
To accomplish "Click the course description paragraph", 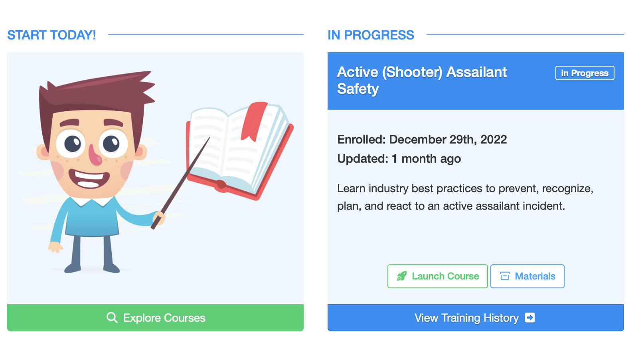I will point(465,197).
